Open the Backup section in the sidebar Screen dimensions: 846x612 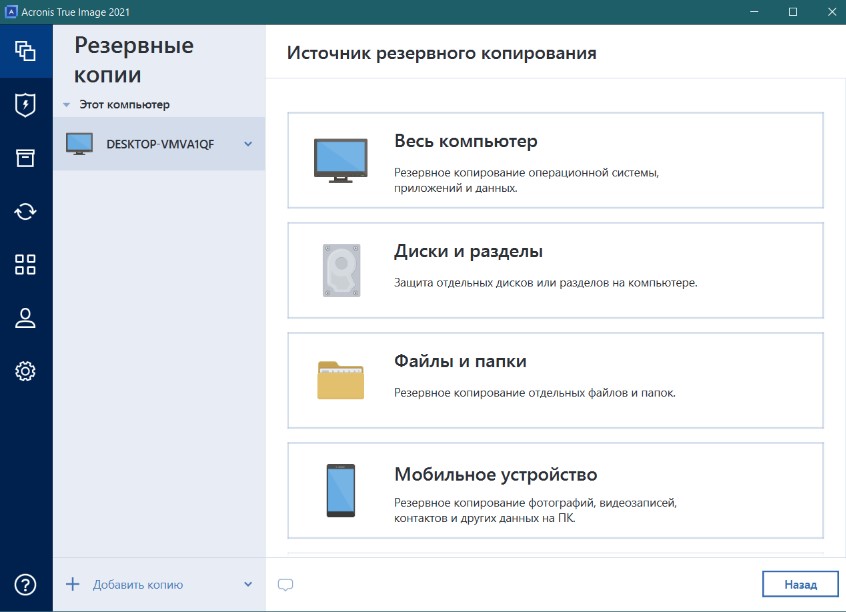[x=25, y=50]
